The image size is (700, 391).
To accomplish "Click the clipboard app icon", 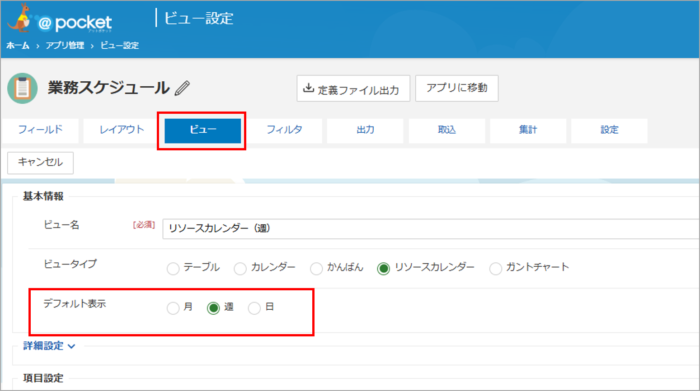I will (x=22, y=88).
